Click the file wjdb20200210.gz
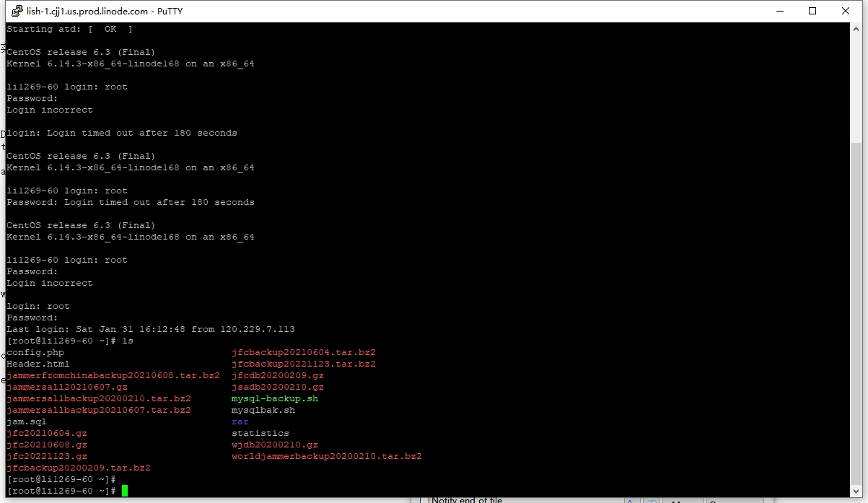This screenshot has width=868, height=503. [275, 445]
